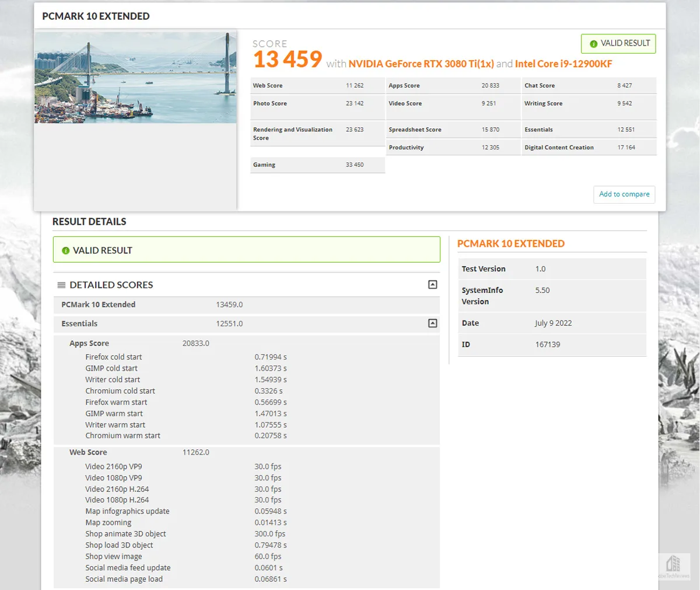Select the Rendering and Visualization Score label
This screenshot has width=700, height=590.
[x=293, y=134]
